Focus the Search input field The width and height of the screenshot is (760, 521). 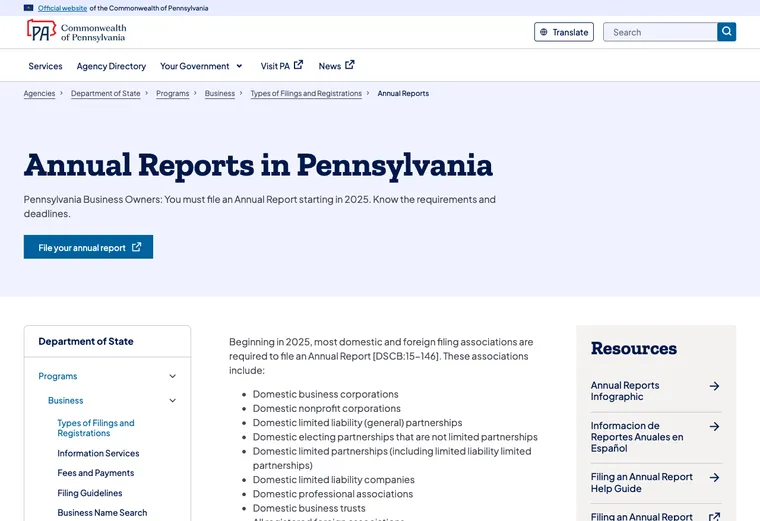pos(660,32)
